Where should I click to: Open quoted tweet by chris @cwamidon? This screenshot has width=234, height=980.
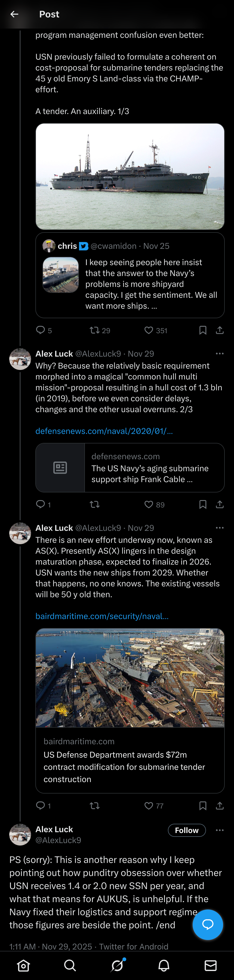tap(130, 275)
